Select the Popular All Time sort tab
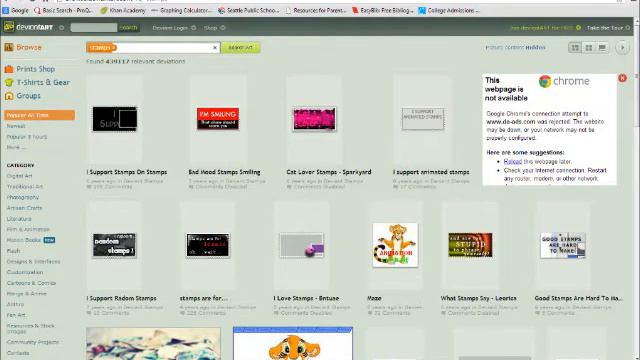This screenshot has width=640, height=360. (x=40, y=115)
